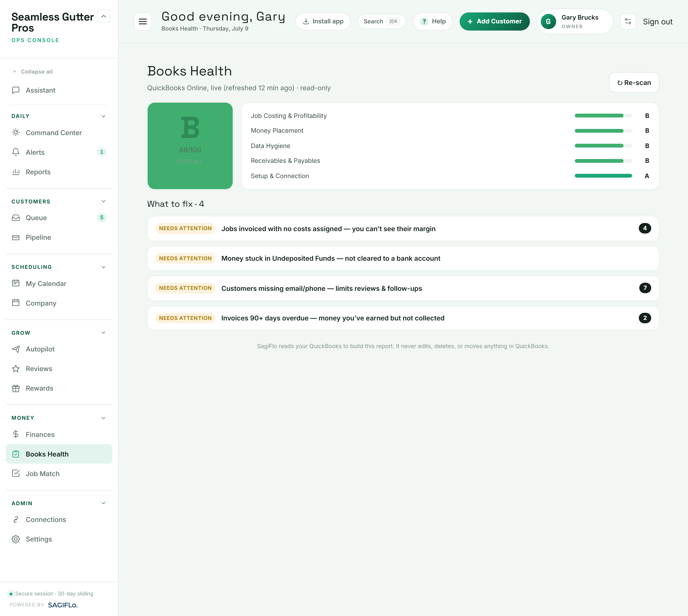Open 'Money stuck in Undeposited Funds' item

403,258
